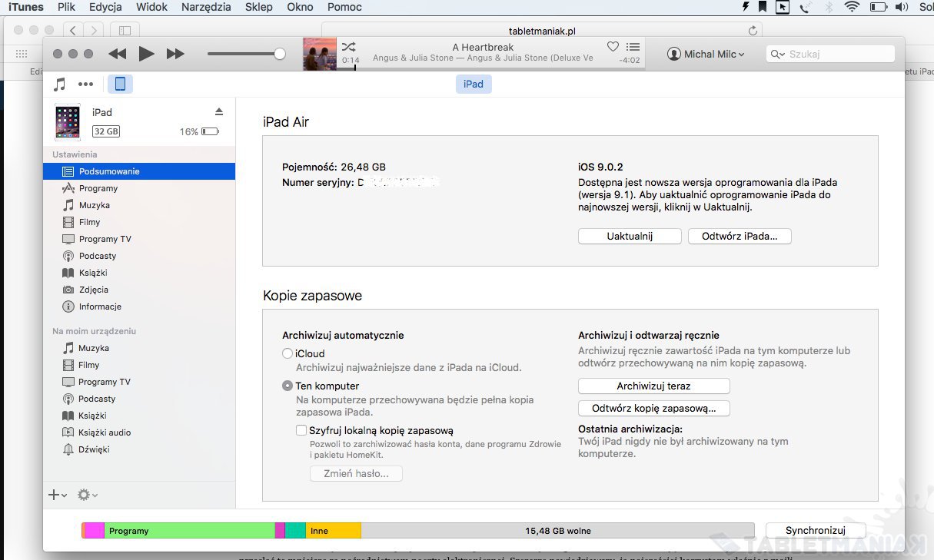Open the Sklep menu in menu bar

(x=258, y=7)
